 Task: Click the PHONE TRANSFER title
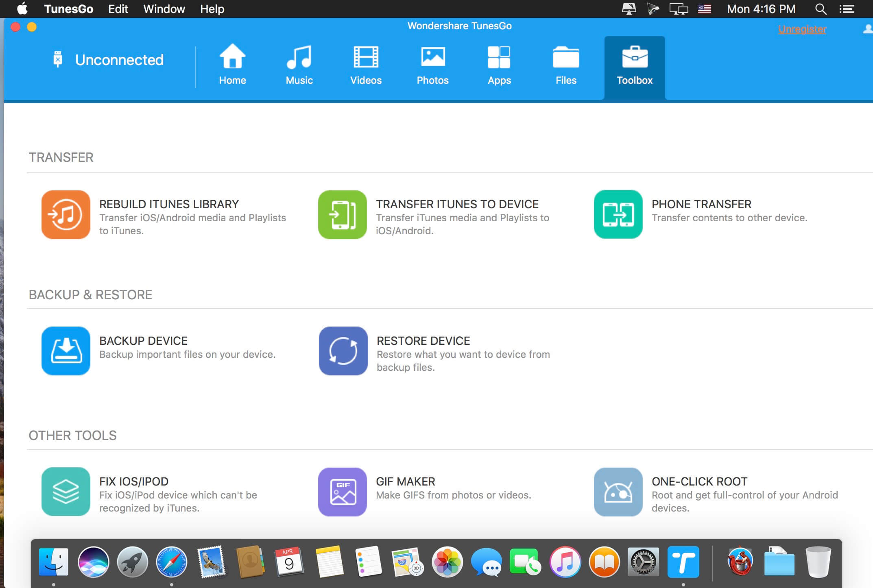[x=702, y=204]
